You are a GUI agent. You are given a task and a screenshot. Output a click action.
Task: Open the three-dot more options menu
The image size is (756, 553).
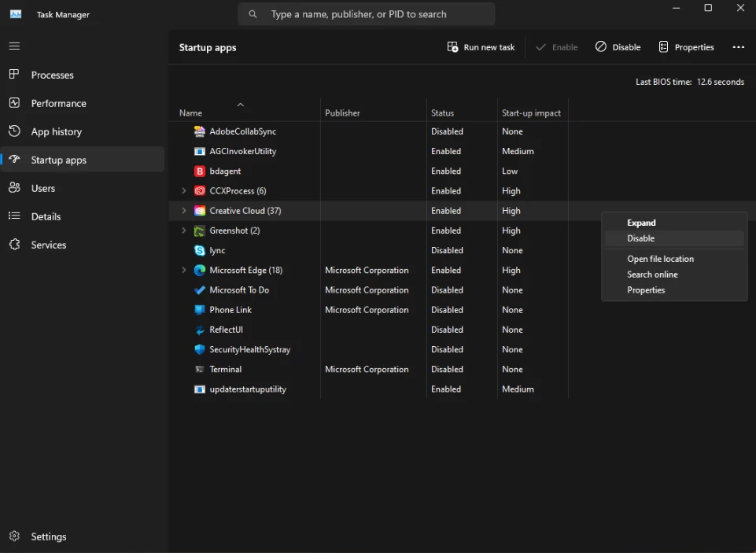(x=738, y=46)
